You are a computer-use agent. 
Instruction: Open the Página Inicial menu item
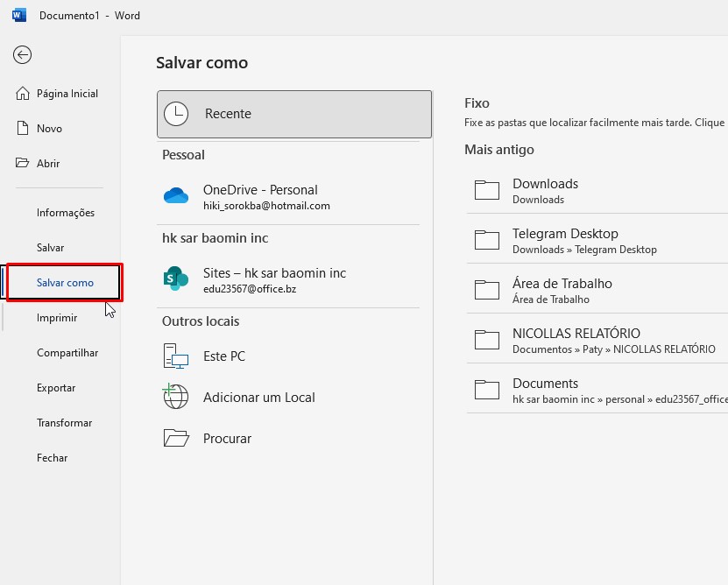[60, 94]
